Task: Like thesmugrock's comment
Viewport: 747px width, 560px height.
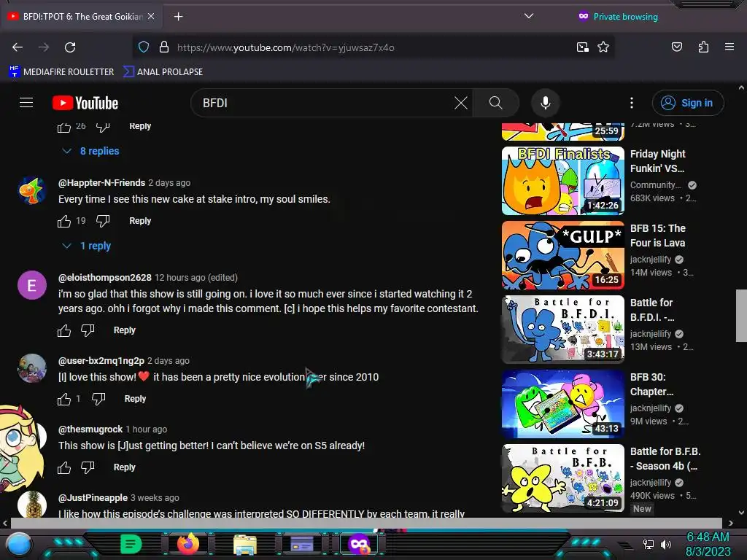Action: pos(64,467)
